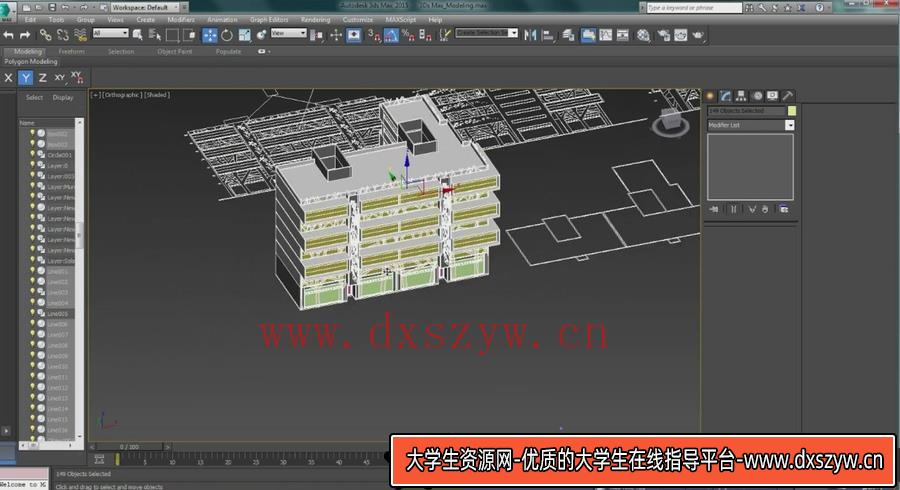Click the Mirror tool icon

point(530,36)
